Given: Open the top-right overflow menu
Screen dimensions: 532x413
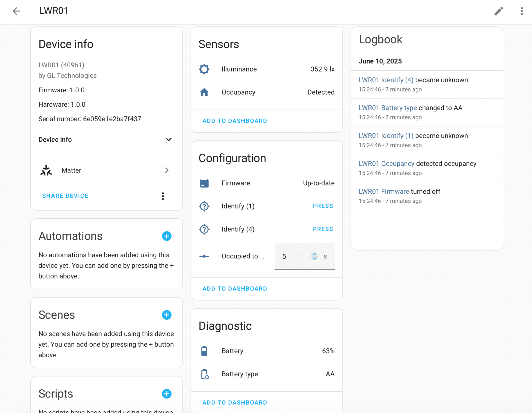Looking at the screenshot, I should click(521, 11).
